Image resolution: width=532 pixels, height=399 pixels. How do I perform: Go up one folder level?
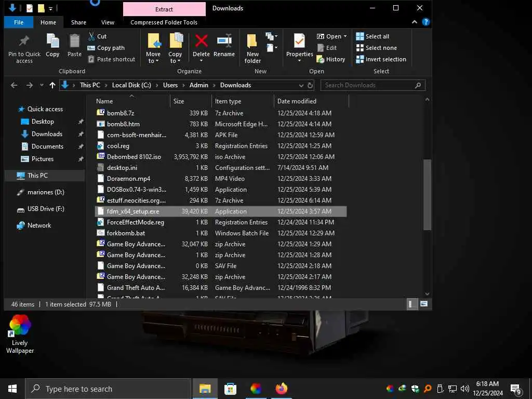pos(52,85)
